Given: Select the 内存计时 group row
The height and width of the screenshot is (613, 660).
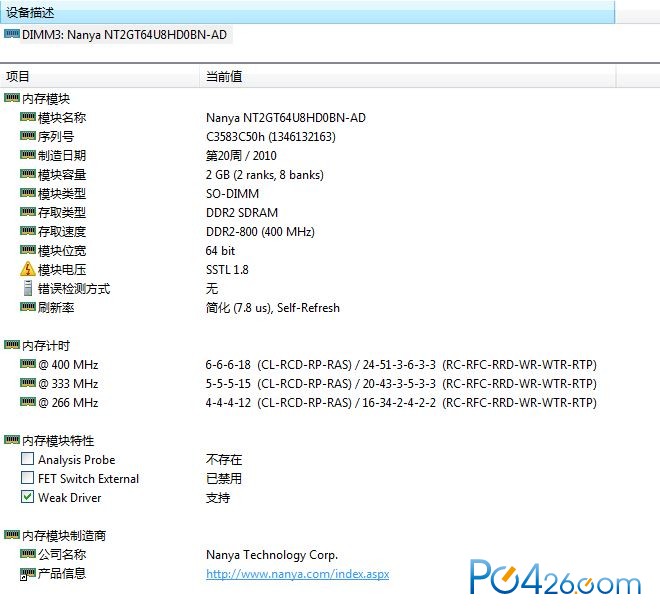Looking at the screenshot, I should (x=46, y=346).
